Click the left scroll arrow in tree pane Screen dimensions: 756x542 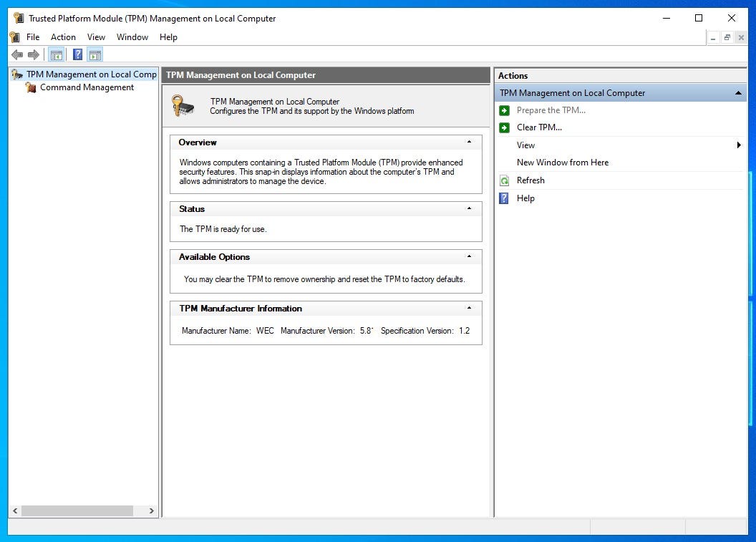(x=15, y=510)
